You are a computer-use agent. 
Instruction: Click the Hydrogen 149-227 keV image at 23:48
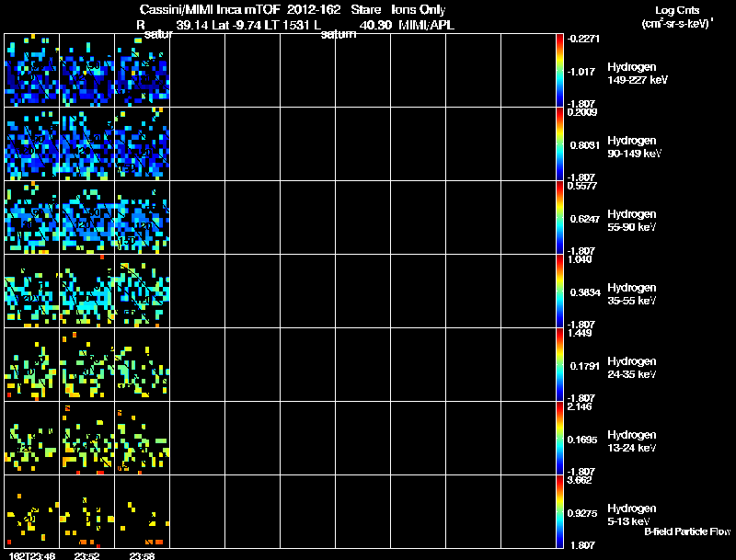coord(32,71)
